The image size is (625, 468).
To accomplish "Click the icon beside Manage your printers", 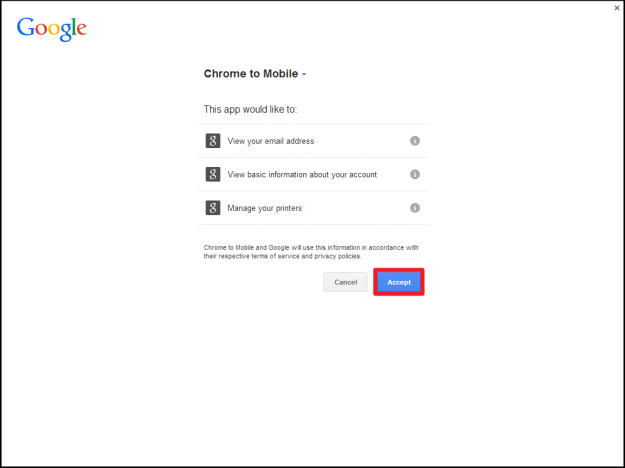I will [213, 208].
